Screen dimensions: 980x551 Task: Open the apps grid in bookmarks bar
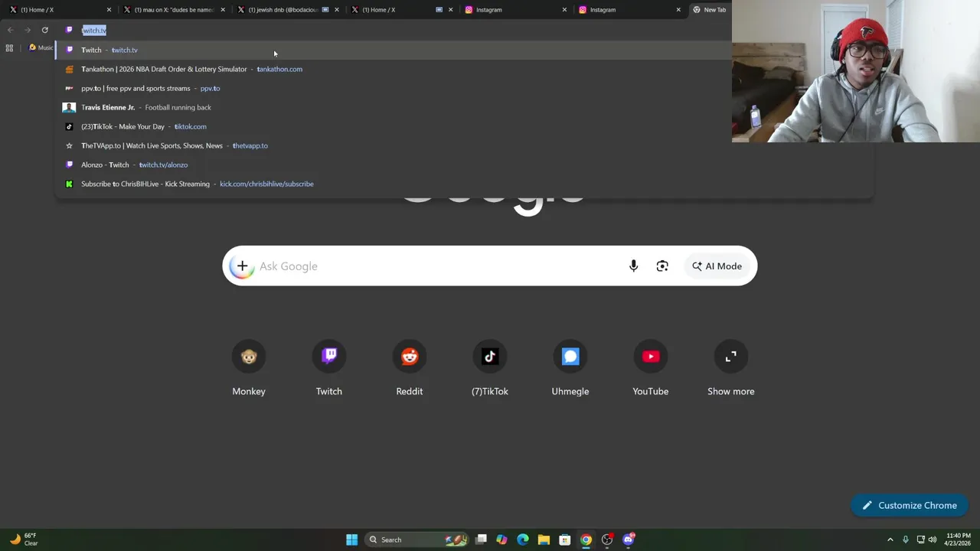pyautogui.click(x=9, y=47)
